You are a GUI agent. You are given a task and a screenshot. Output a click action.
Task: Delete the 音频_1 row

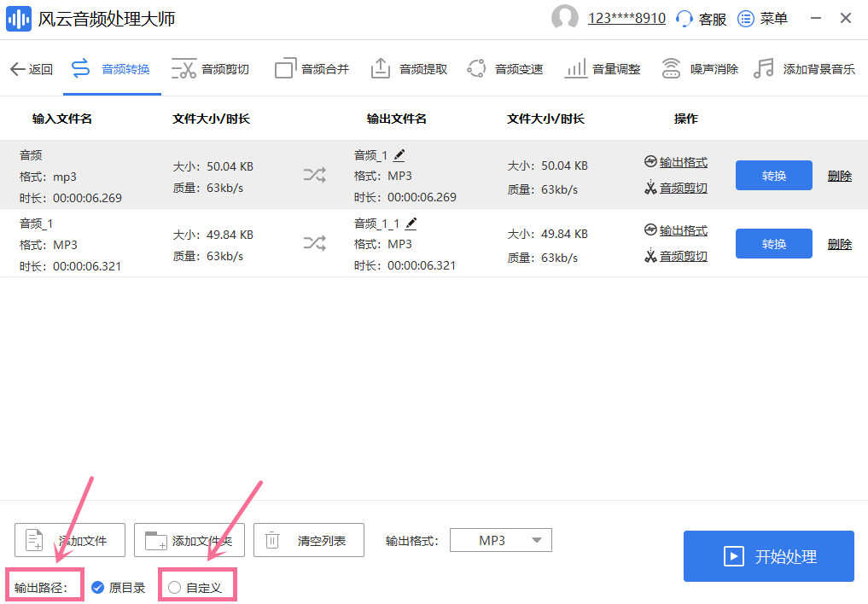840,244
